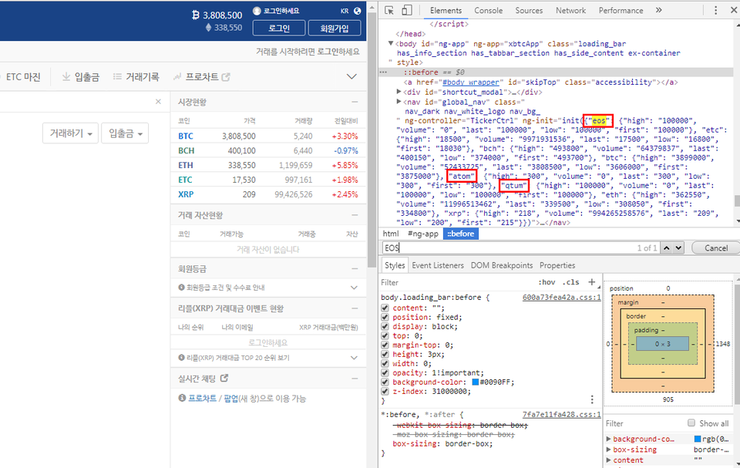Open the Network tab
This screenshot has width=740, height=468.
[571, 10]
